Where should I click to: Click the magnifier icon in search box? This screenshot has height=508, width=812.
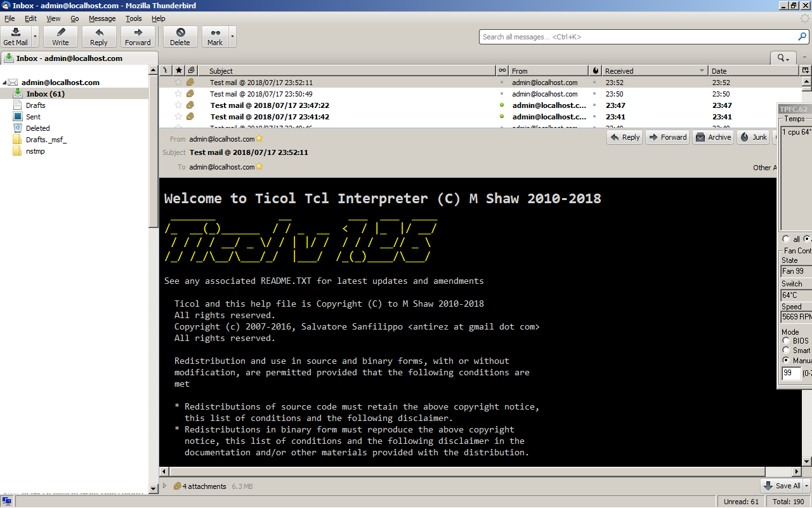[x=803, y=37]
